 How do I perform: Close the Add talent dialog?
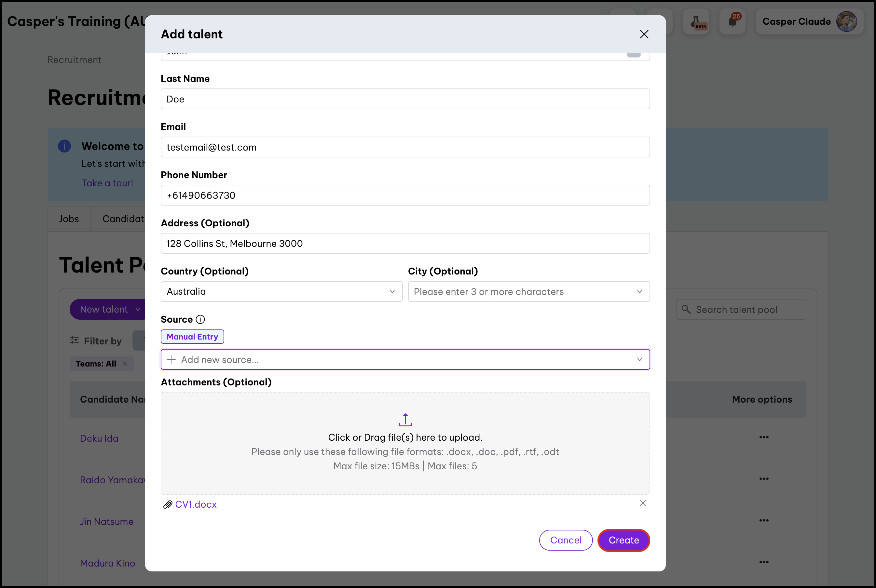tap(644, 34)
